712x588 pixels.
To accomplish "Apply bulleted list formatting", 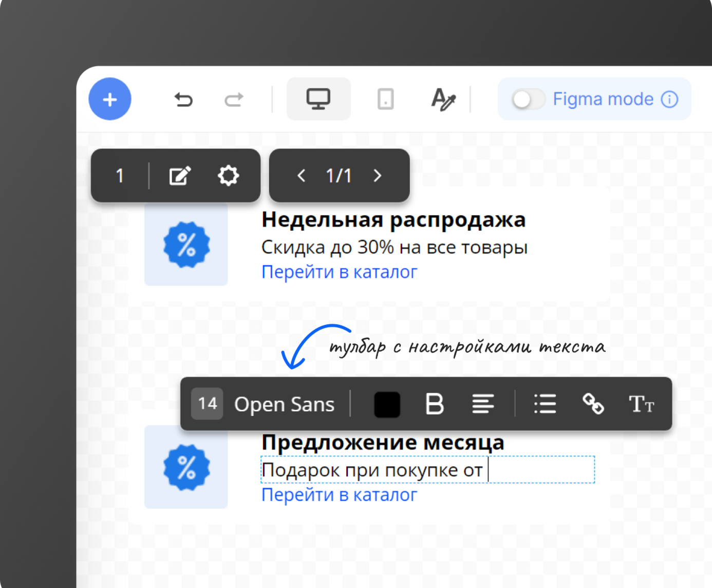I will coord(545,405).
